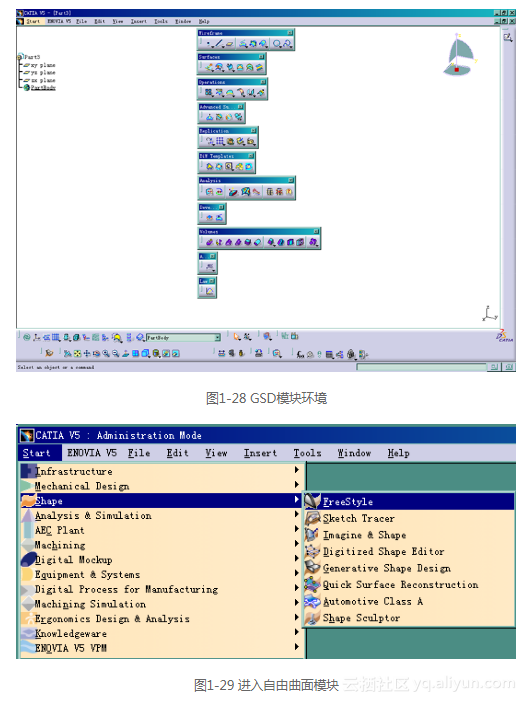The image size is (526, 703).
Task: Click the Digital Mockup icon in Start menu
Action: pyautogui.click(x=28, y=560)
